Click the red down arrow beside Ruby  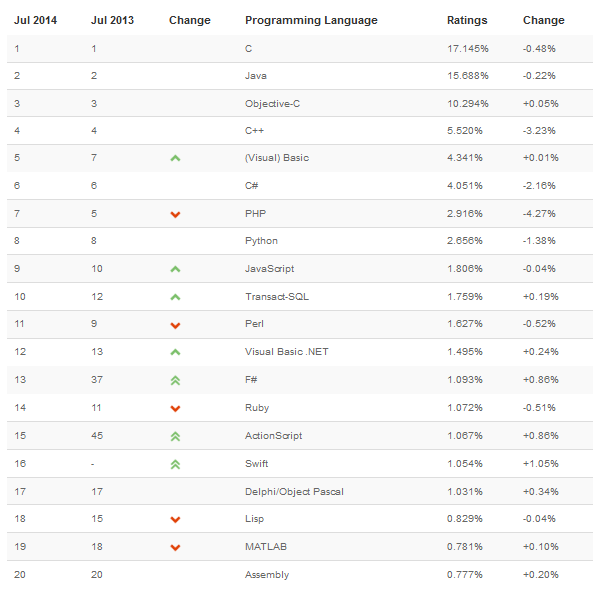(x=175, y=408)
